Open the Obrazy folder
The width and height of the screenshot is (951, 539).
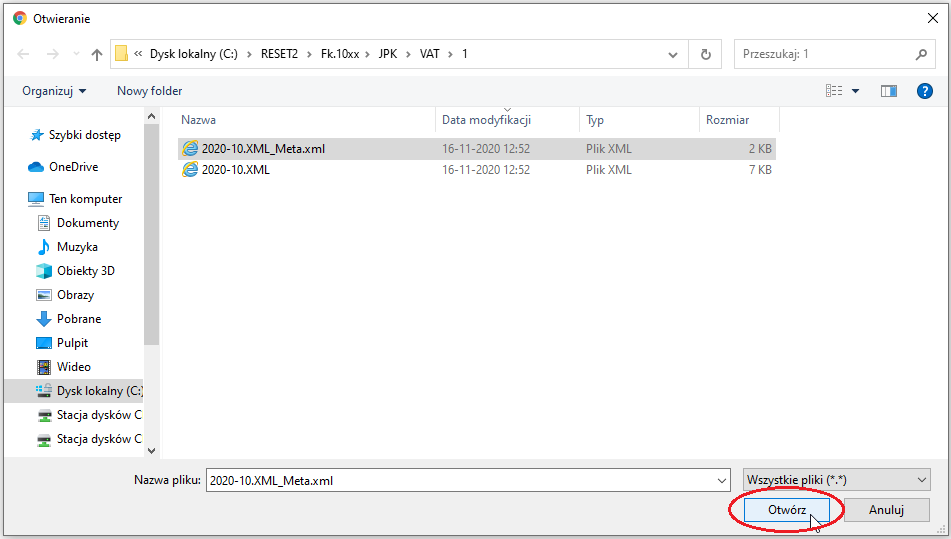click(x=75, y=295)
